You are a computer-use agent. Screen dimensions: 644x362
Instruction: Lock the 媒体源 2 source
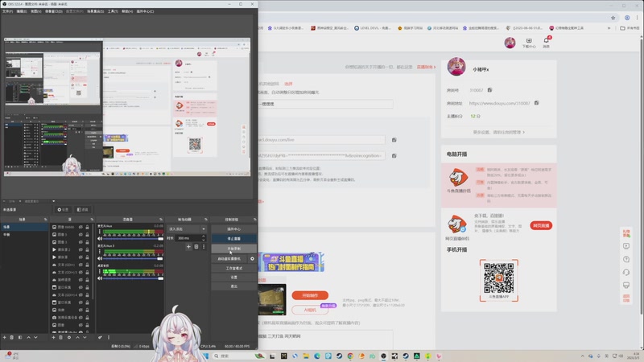87,249
